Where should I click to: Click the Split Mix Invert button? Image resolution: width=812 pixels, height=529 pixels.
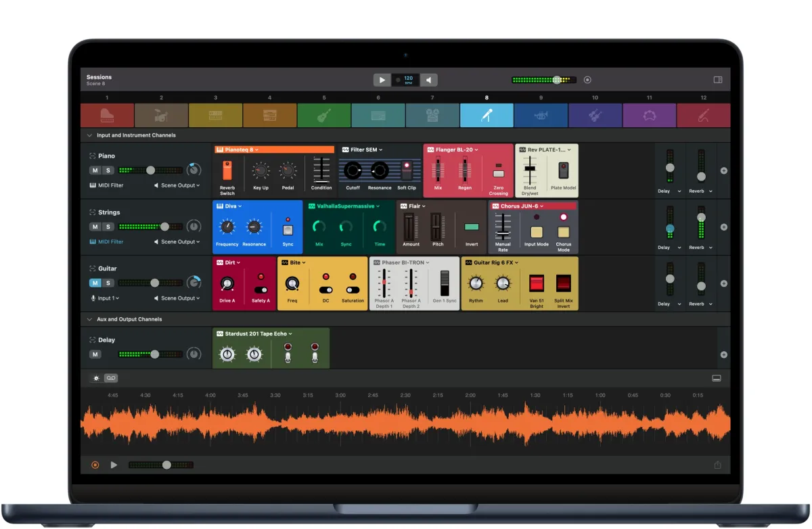coord(564,283)
